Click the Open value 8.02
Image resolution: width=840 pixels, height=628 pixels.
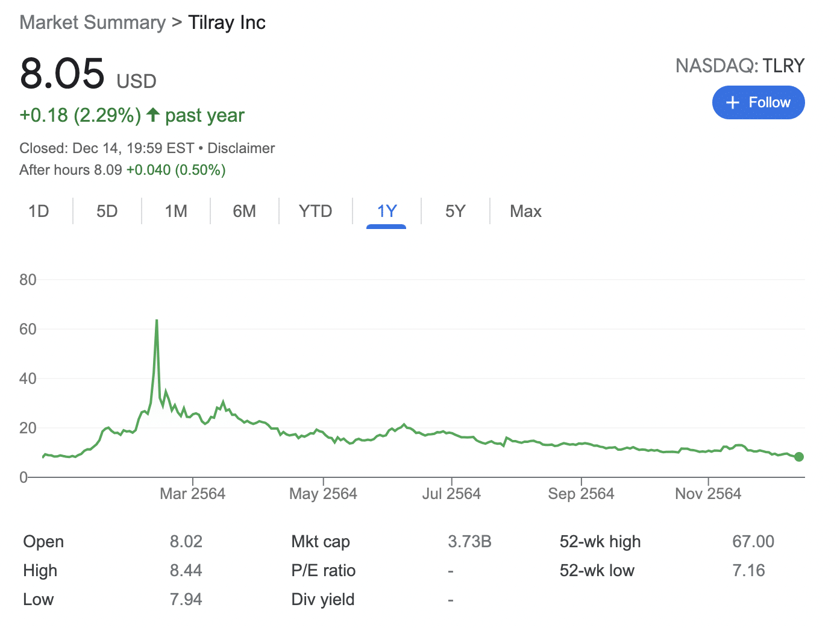186,542
